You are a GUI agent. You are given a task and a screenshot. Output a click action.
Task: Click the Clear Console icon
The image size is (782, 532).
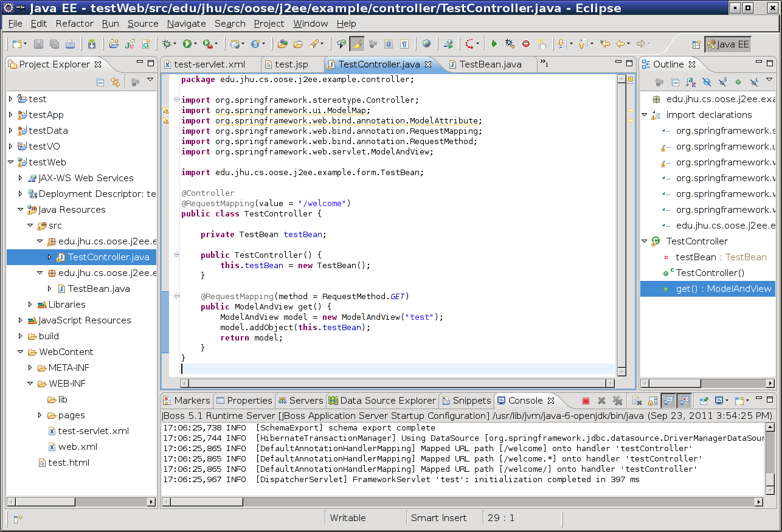[636, 401]
